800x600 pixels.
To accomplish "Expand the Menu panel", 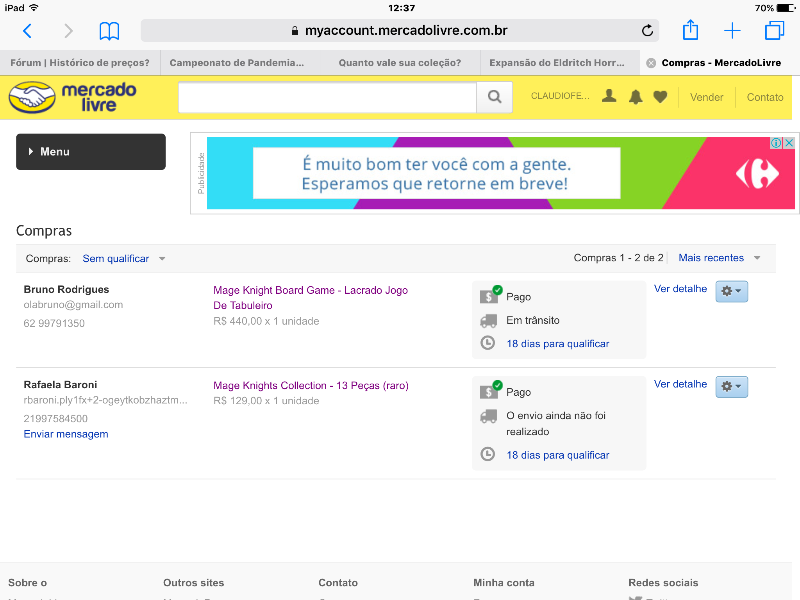I will click(91, 152).
